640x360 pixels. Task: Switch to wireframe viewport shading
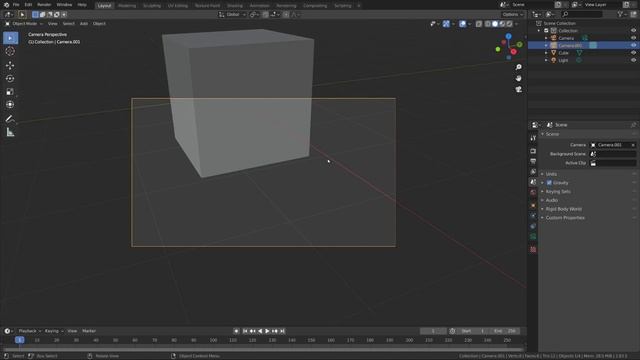[488, 24]
